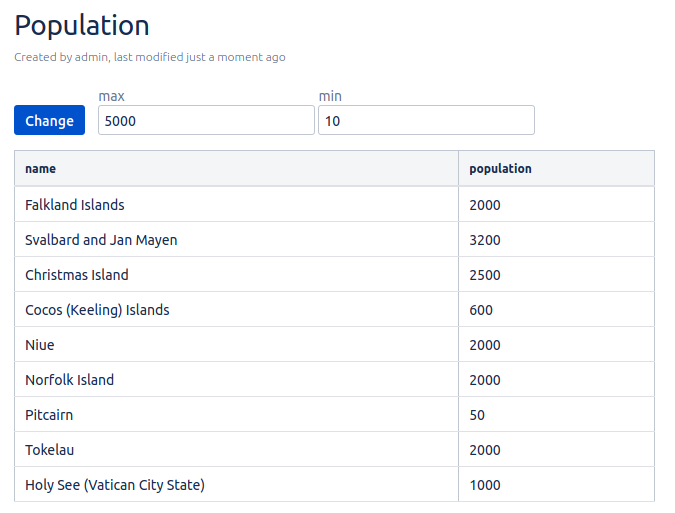The image size is (675, 513).
Task: Select the Christmas Island cell
Action: coord(77,275)
